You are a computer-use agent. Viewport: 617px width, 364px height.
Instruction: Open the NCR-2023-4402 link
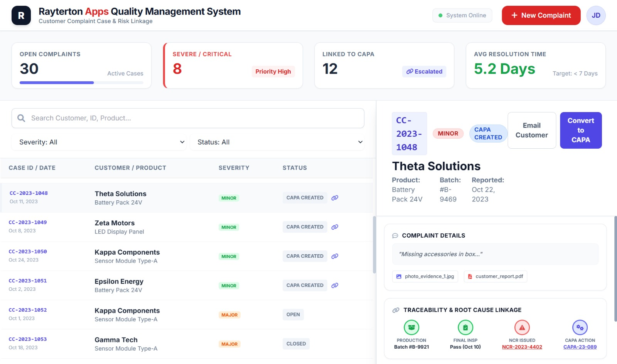point(522,347)
